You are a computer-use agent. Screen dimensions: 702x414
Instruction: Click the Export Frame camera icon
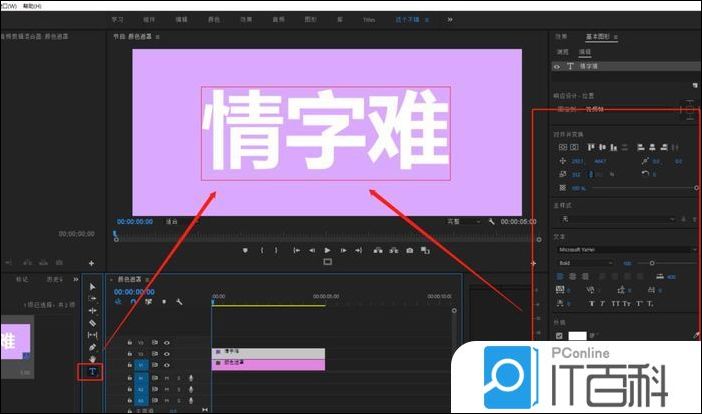click(x=409, y=250)
